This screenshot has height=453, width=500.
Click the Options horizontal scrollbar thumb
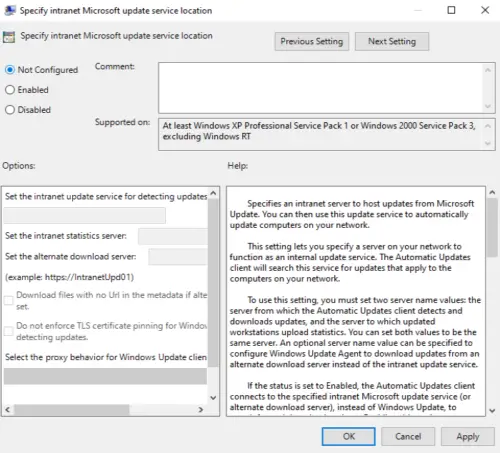coord(71,409)
